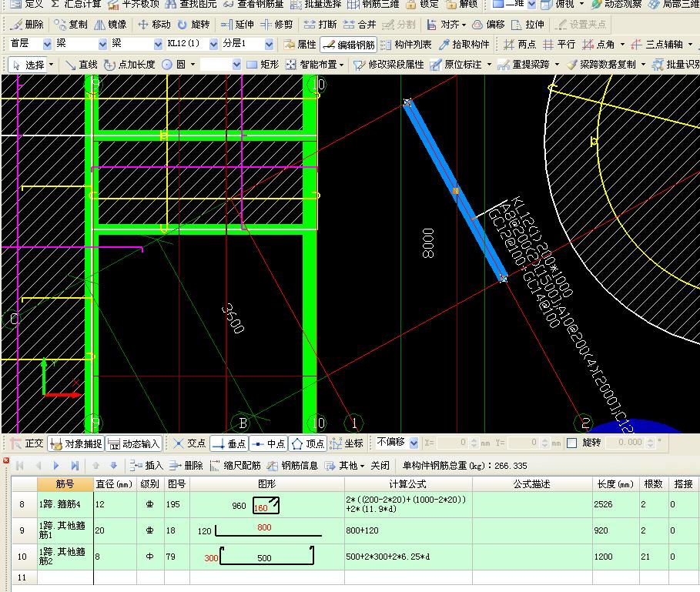700x592 pixels.
Task: Pick the 修剪 (trim) tool
Action: 276,25
